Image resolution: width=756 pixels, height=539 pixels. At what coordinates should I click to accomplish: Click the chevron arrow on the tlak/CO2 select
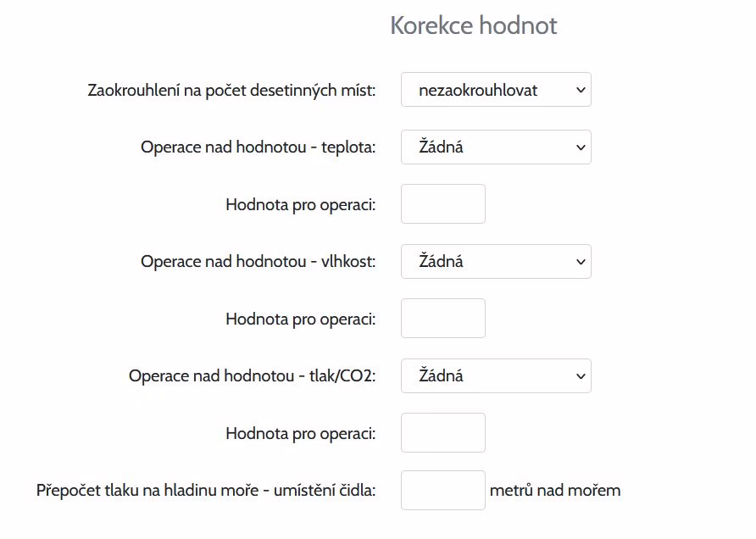click(x=581, y=375)
